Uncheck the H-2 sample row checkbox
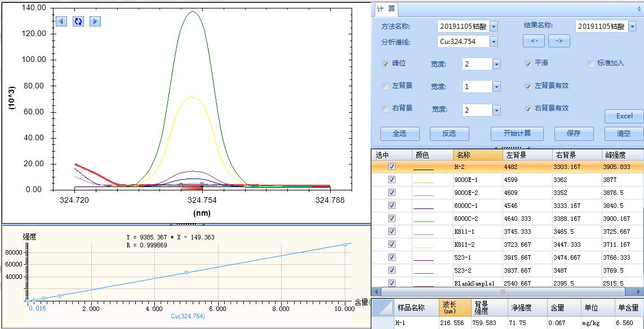Screen dimensions: 644x329 pyautogui.click(x=392, y=167)
